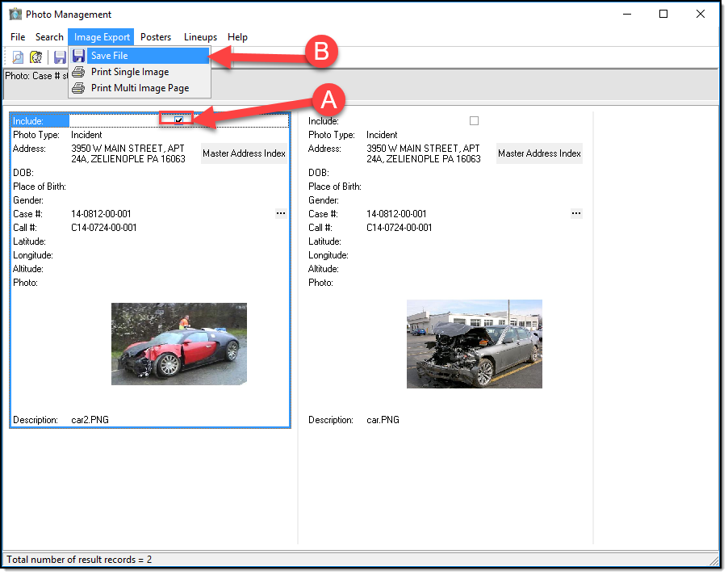The width and height of the screenshot is (728, 575).
Task: Click ellipsis button beside second Case #
Action: pyautogui.click(x=576, y=213)
